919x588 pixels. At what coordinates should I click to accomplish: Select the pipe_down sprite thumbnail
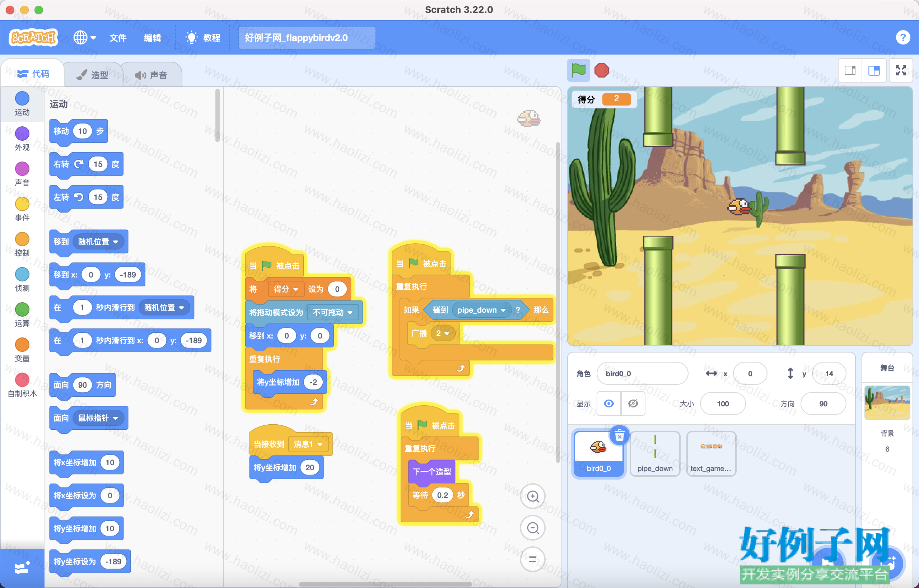click(x=655, y=454)
